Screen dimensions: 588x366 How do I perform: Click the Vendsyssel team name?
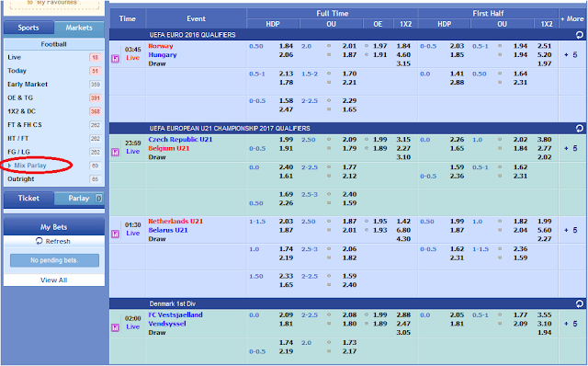pos(167,324)
